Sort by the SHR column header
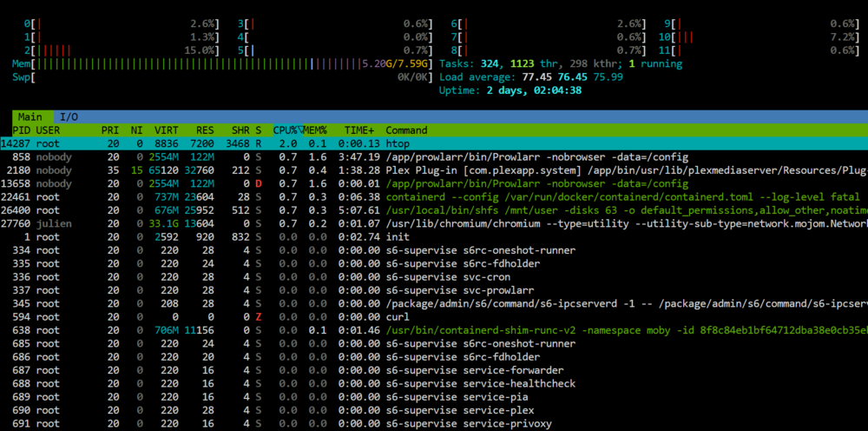 click(x=240, y=130)
